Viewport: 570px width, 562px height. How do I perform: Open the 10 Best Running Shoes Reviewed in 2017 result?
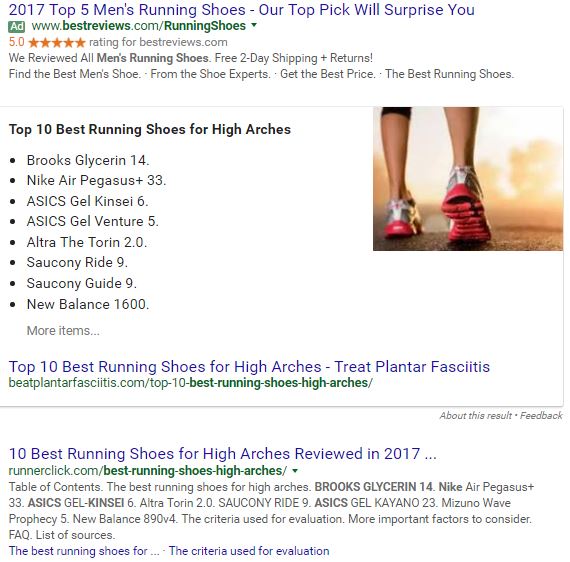pyautogui.click(x=222, y=454)
